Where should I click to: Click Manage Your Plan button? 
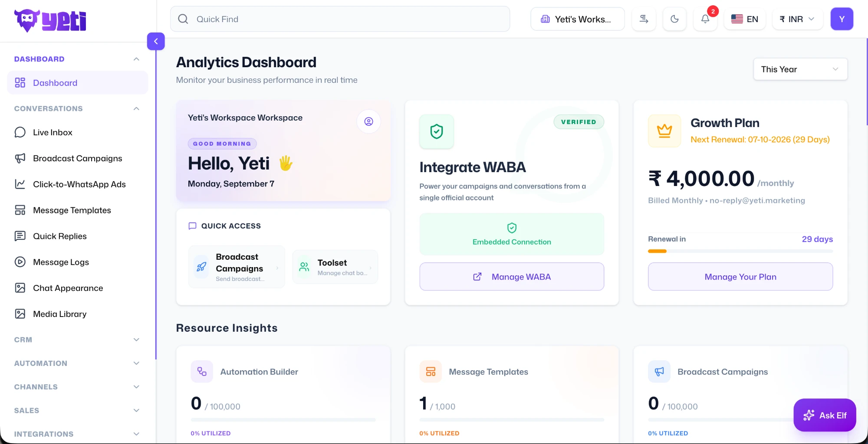coord(740,277)
